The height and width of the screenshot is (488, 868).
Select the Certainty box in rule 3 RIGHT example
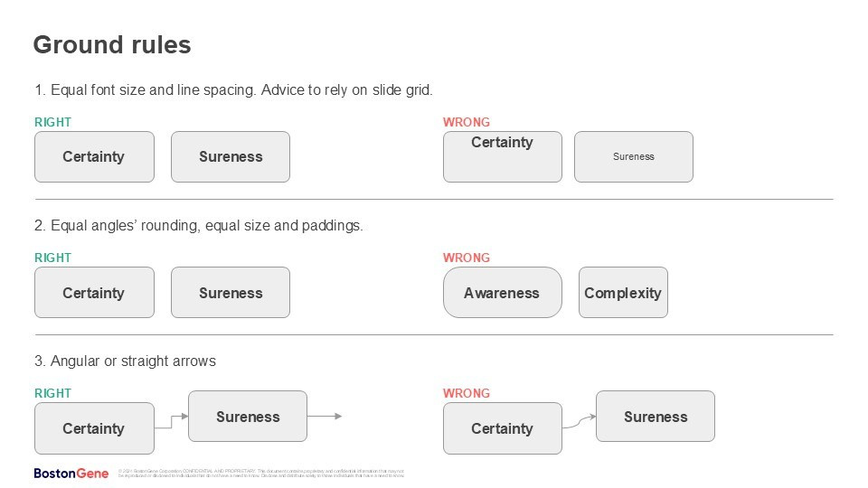(94, 428)
